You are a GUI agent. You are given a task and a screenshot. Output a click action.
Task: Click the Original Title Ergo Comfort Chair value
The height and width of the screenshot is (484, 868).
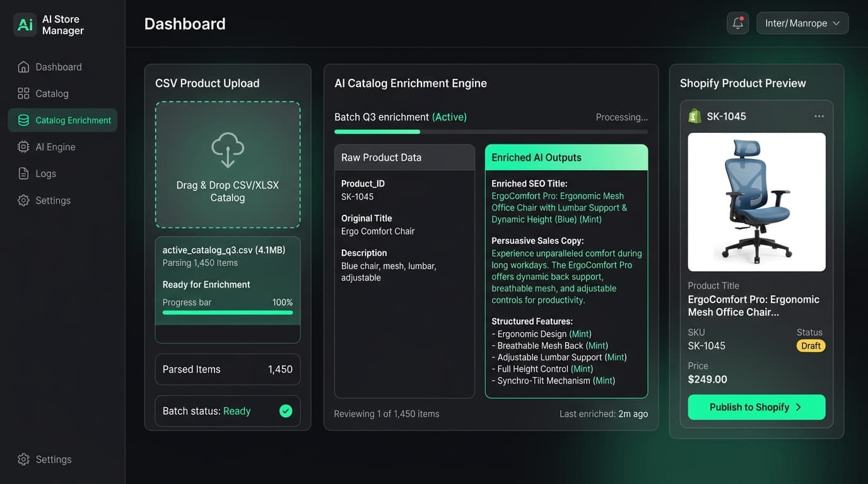378,231
